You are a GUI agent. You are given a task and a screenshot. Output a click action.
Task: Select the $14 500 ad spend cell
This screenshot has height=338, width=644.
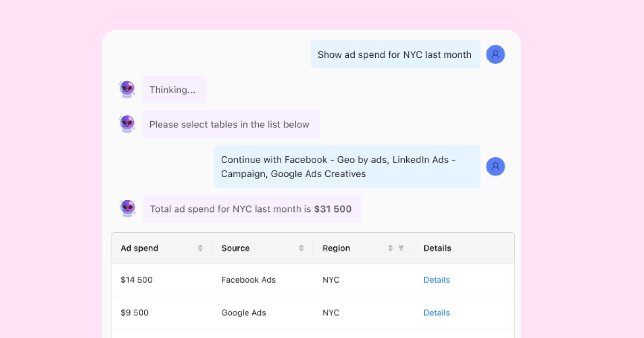[136, 280]
